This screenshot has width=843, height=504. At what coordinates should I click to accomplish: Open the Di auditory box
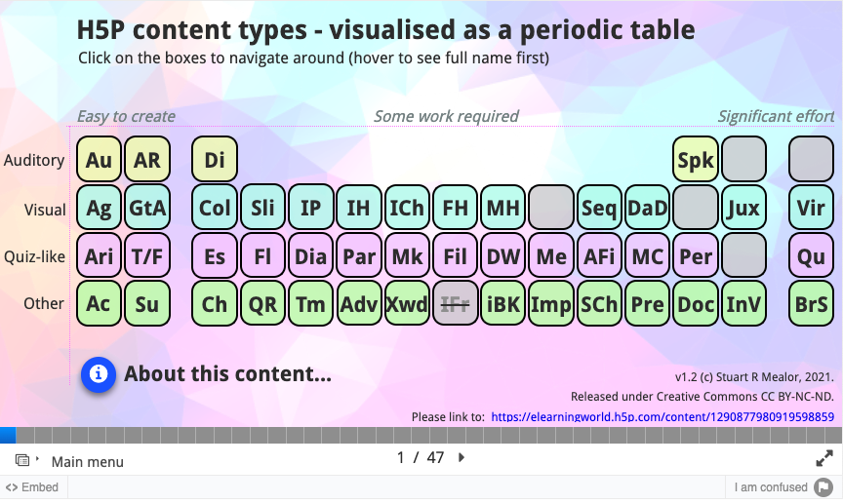pos(215,159)
